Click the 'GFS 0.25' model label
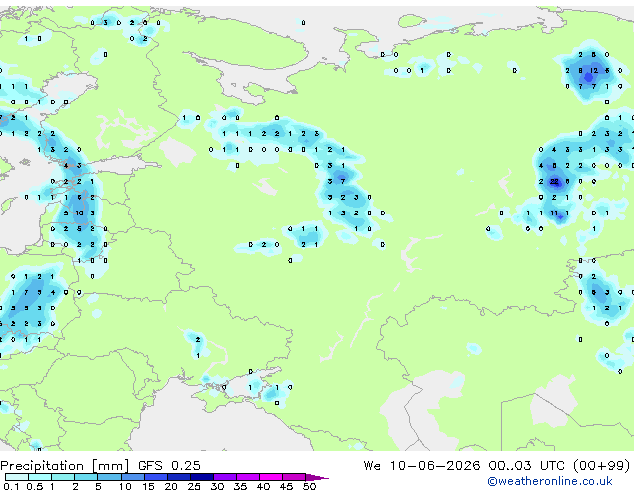 tap(169, 466)
